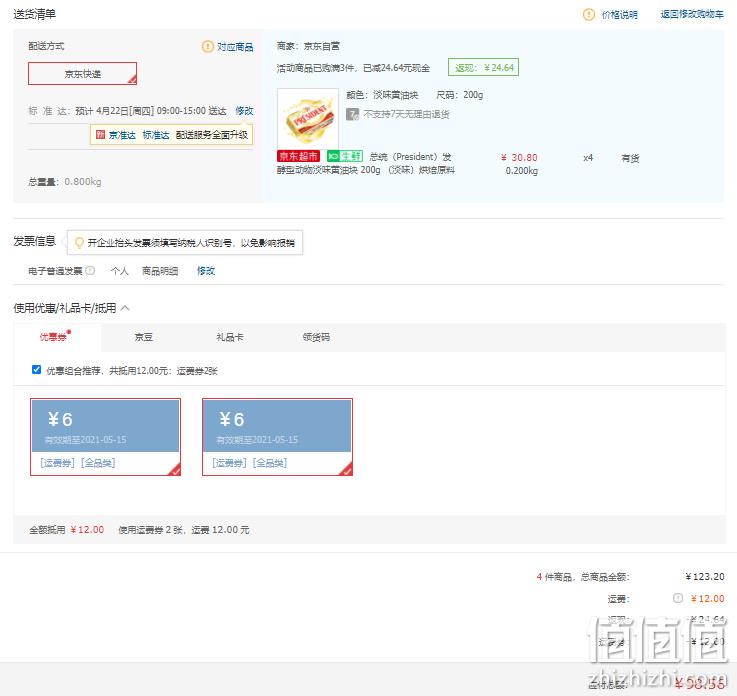Click the 运费 info icon

[x=678, y=598]
